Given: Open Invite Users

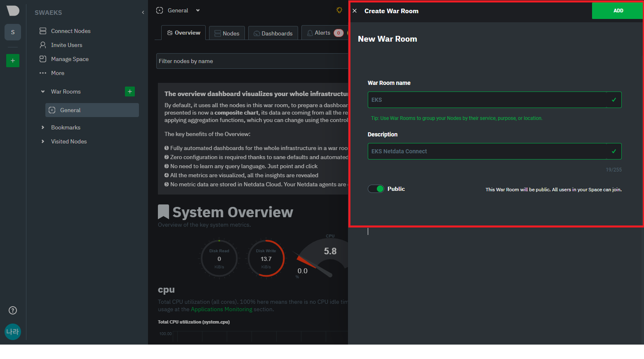Looking at the screenshot, I should tap(61, 45).
